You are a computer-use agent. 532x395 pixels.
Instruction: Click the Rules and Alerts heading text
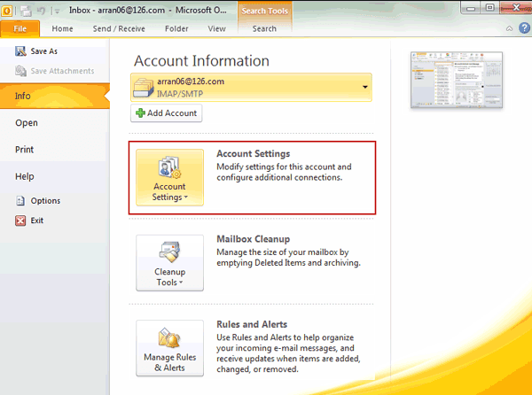point(252,324)
